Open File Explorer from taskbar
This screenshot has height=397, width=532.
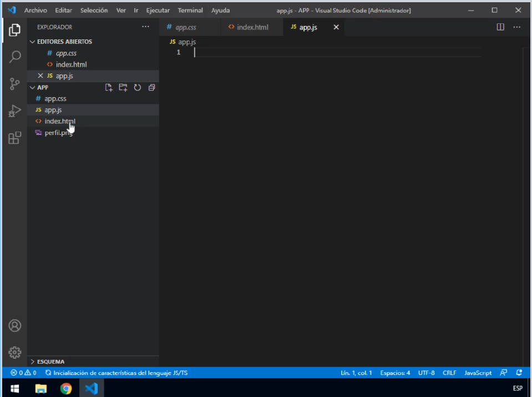pos(41,388)
